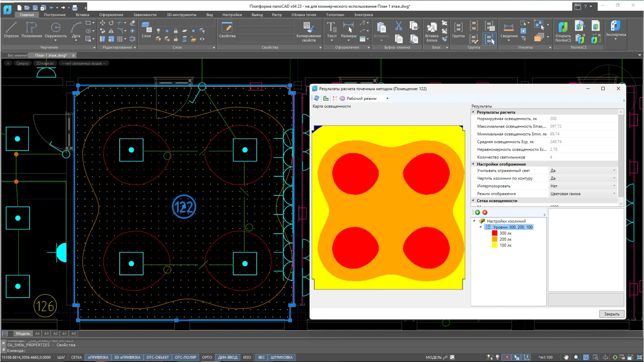Toggle ОРТО mode in status bar
644x362 pixels.
point(207,357)
